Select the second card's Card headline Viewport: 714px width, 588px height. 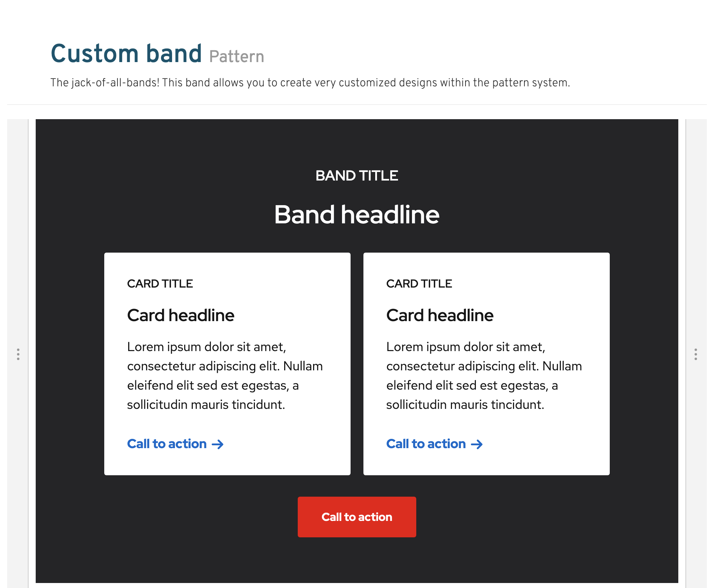tap(440, 315)
